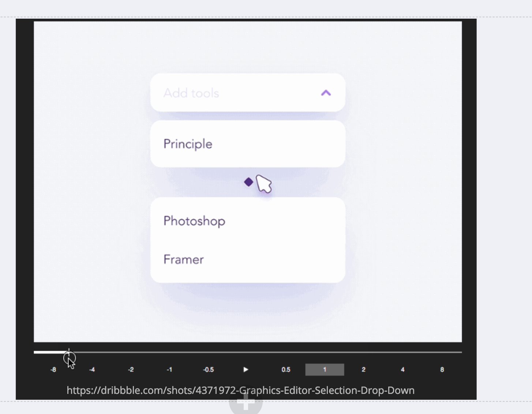Click the play button in speed bar
The width and height of the screenshot is (532, 414).
click(246, 369)
